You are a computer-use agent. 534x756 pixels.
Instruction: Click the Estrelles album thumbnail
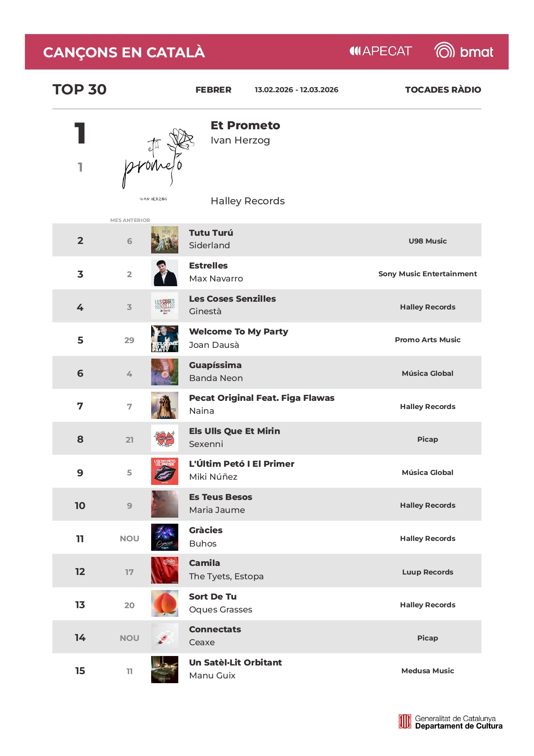point(165,273)
